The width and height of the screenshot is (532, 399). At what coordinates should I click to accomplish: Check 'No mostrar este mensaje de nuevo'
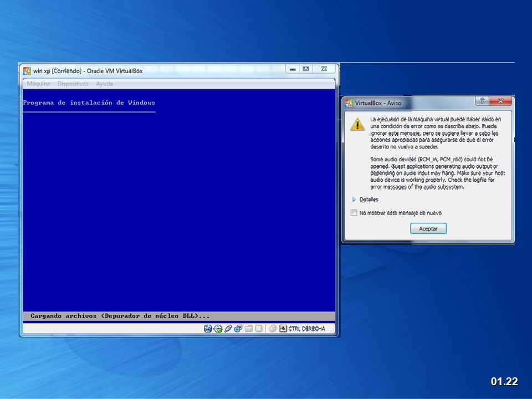point(354,213)
